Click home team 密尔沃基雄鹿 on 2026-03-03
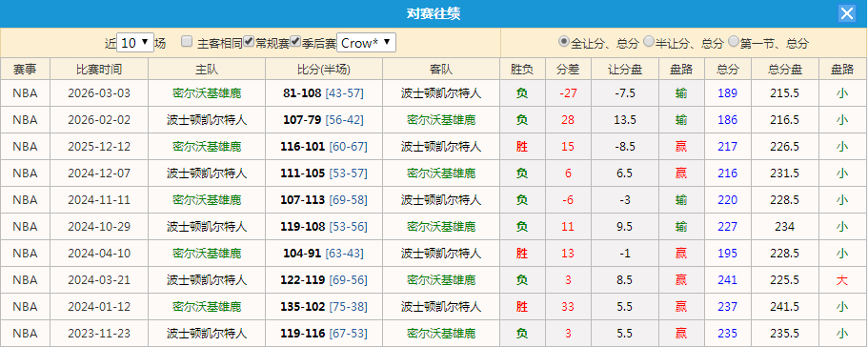The width and height of the screenshot is (868, 347). click(x=207, y=93)
